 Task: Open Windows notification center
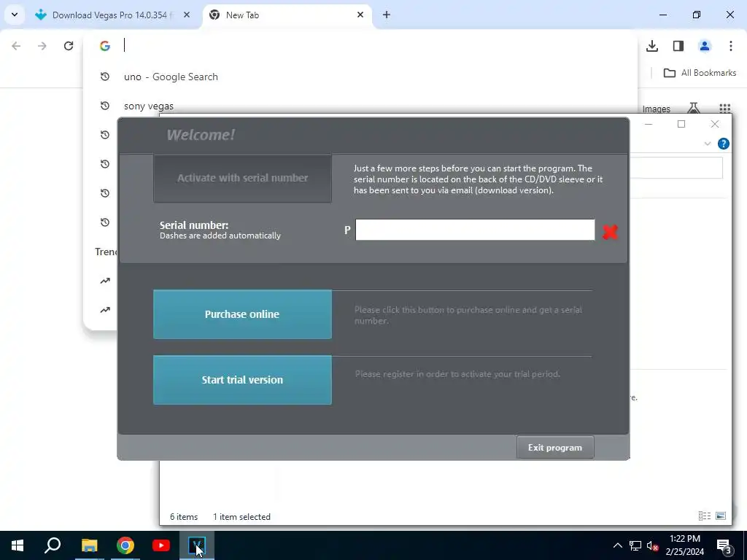(724, 545)
